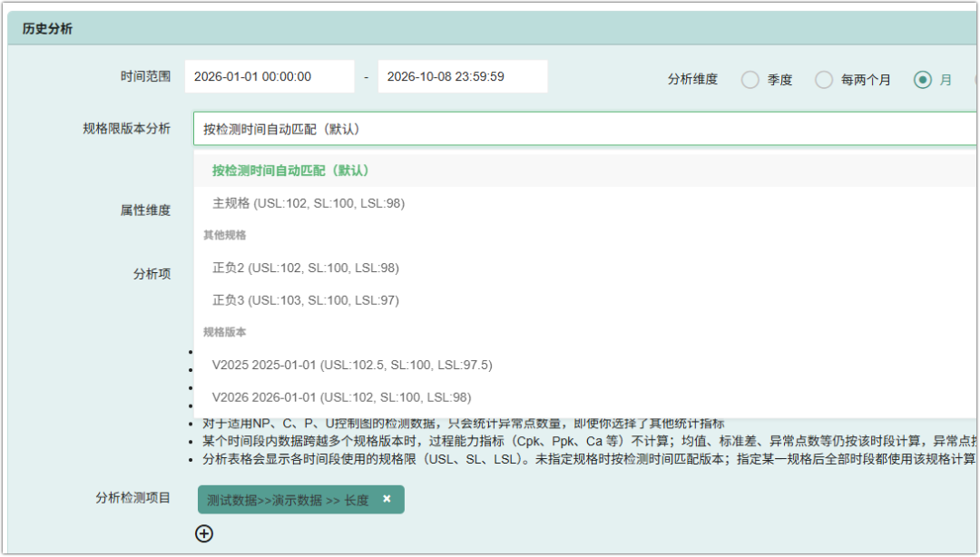Click the 规格版本 group label
Viewport: 980px width, 557px height.
click(224, 332)
